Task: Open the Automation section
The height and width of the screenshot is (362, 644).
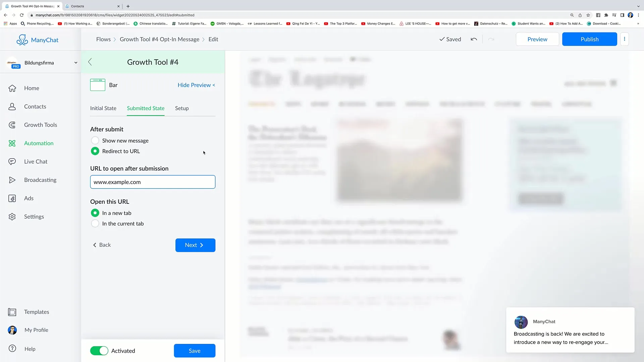Action: (x=39, y=143)
